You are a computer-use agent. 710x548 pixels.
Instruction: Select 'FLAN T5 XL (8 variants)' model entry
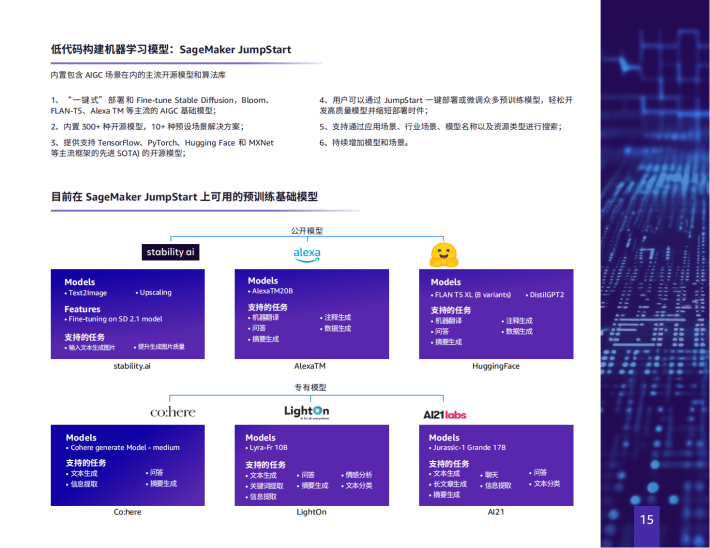point(471,295)
